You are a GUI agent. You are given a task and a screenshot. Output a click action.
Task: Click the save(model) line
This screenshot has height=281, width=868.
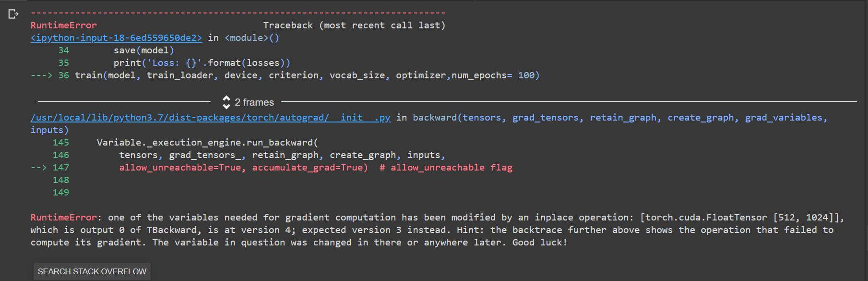pyautogui.click(x=144, y=50)
